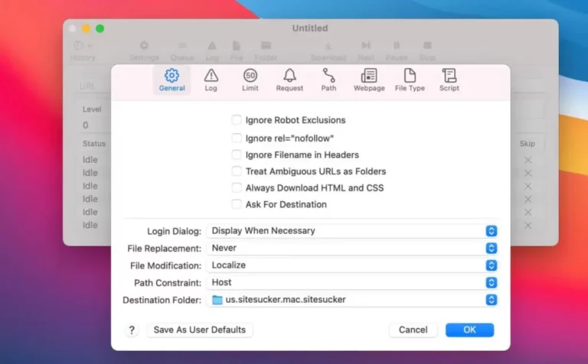Click skip X on second Idle row
Image resolution: width=588 pixels, height=364 pixels.
(528, 173)
